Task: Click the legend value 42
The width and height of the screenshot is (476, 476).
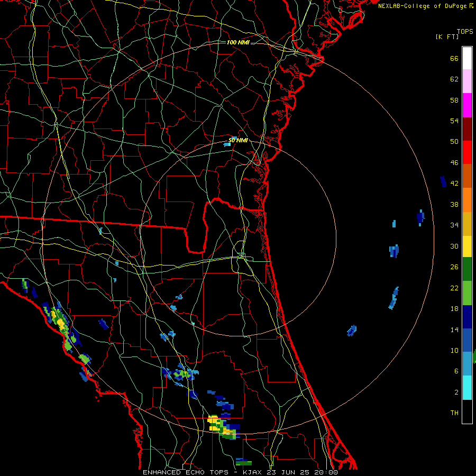Action: point(454,184)
